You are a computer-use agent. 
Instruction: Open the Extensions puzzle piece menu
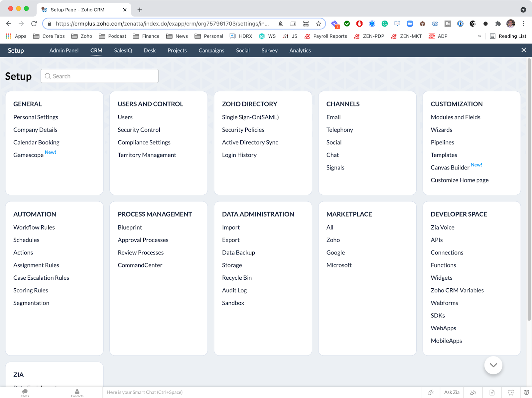click(498, 24)
